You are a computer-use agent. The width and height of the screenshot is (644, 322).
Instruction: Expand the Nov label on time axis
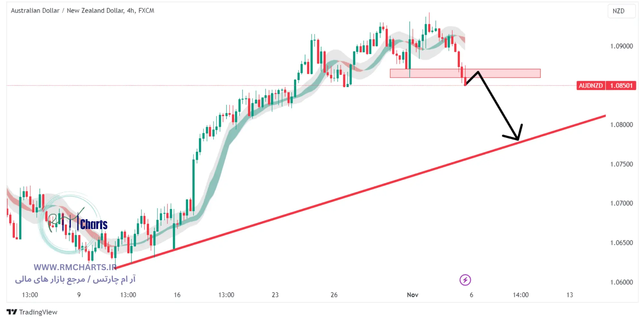point(412,295)
